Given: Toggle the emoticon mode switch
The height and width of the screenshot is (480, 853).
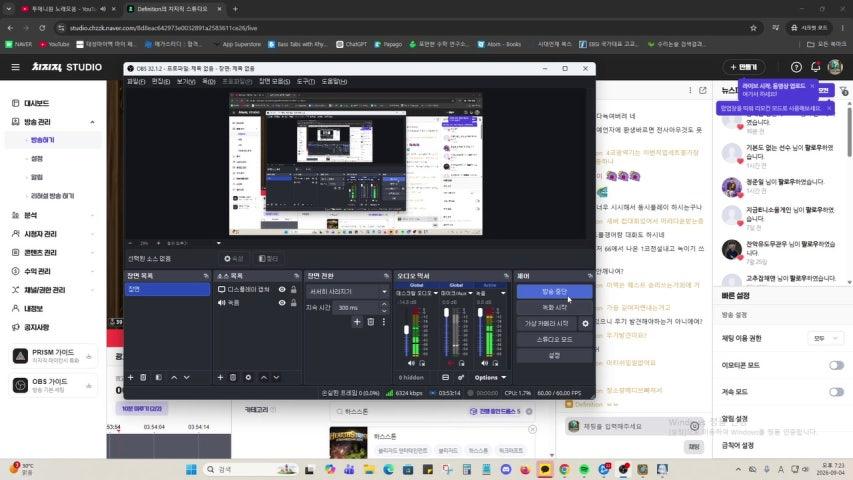Looking at the screenshot, I should [836, 365].
